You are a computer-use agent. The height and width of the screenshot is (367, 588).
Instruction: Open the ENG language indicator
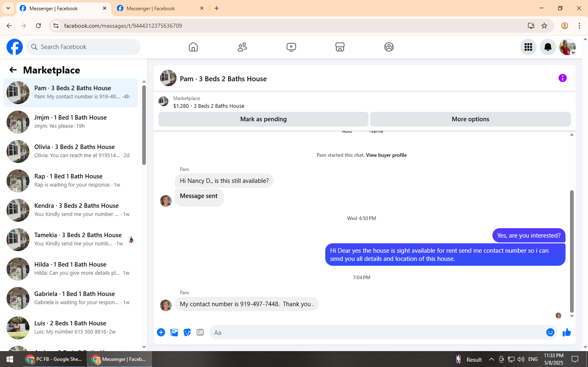pyautogui.click(x=533, y=359)
